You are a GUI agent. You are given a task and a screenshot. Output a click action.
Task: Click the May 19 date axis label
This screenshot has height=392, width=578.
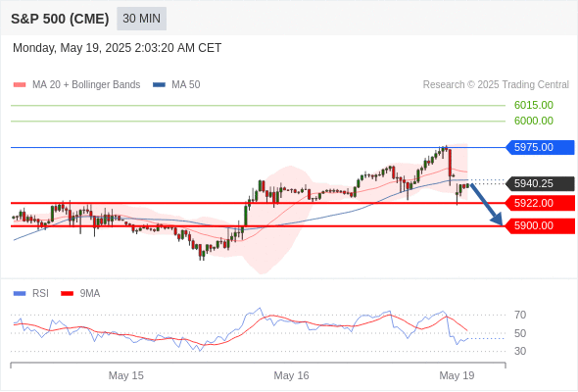pyautogui.click(x=457, y=375)
